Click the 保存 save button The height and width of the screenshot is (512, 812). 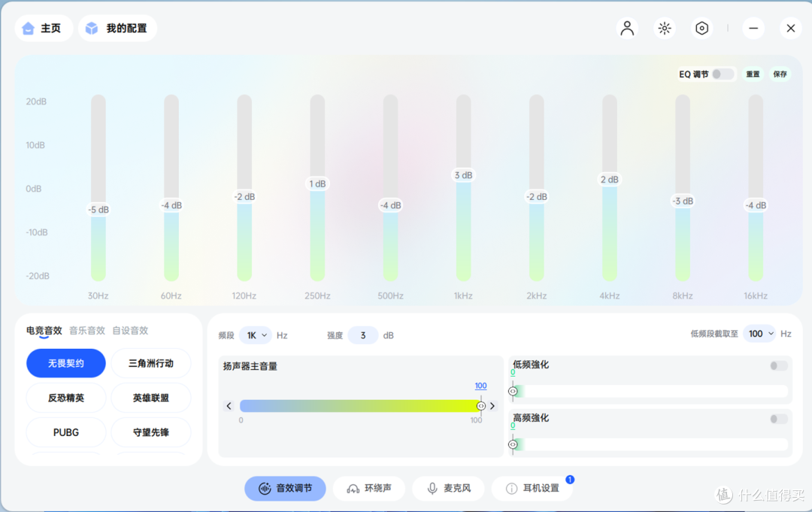click(x=780, y=74)
